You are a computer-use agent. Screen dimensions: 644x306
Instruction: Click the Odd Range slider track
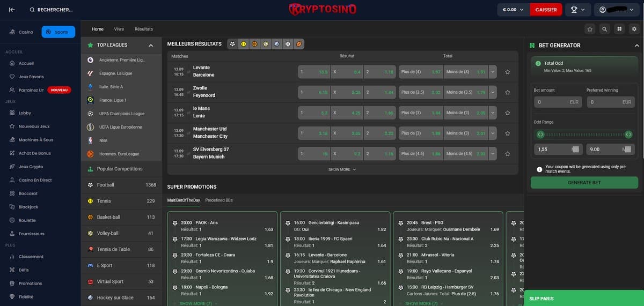[x=584, y=134]
